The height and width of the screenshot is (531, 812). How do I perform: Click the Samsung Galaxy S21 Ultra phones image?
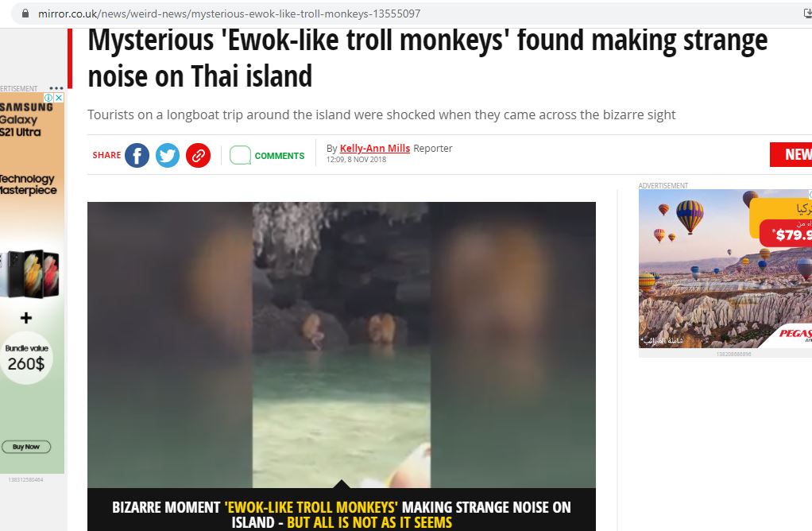coord(30,274)
